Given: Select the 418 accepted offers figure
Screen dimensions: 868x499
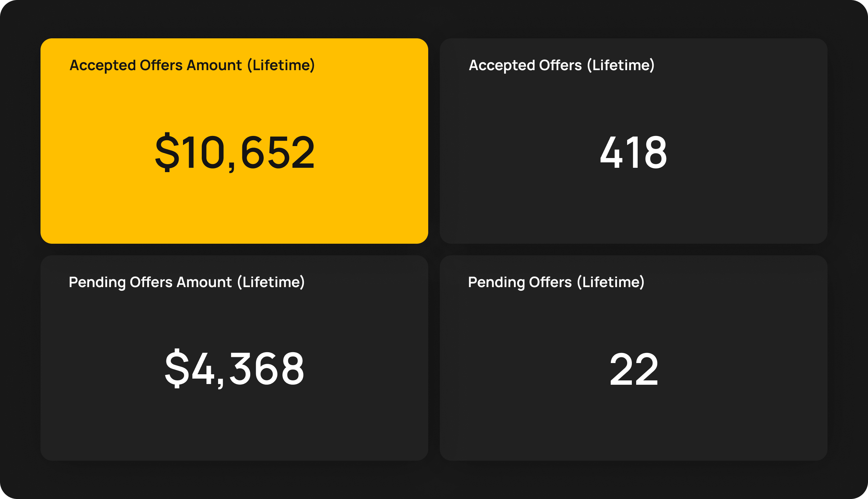Looking at the screenshot, I should pyautogui.click(x=633, y=152).
